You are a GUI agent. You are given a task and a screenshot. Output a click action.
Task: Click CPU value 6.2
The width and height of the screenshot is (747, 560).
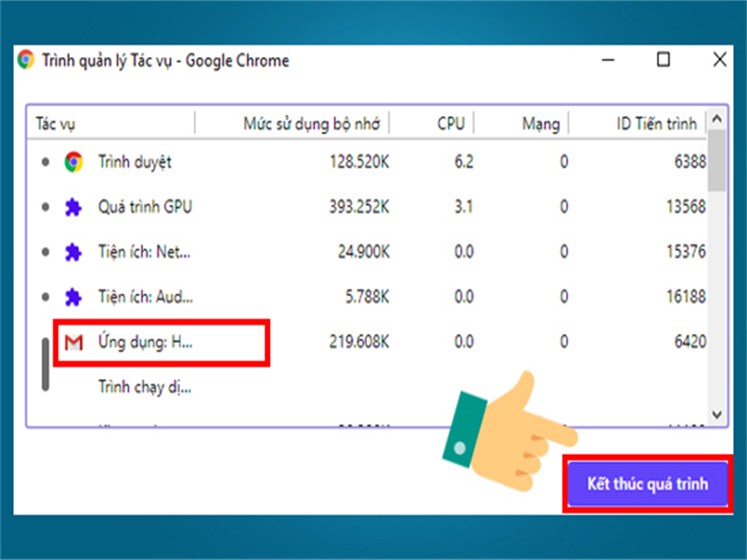coord(463,161)
